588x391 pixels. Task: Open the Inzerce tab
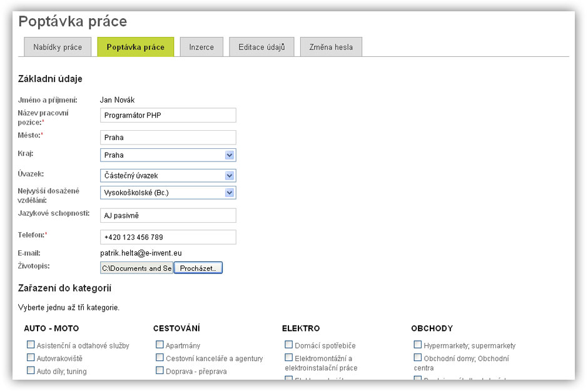201,47
